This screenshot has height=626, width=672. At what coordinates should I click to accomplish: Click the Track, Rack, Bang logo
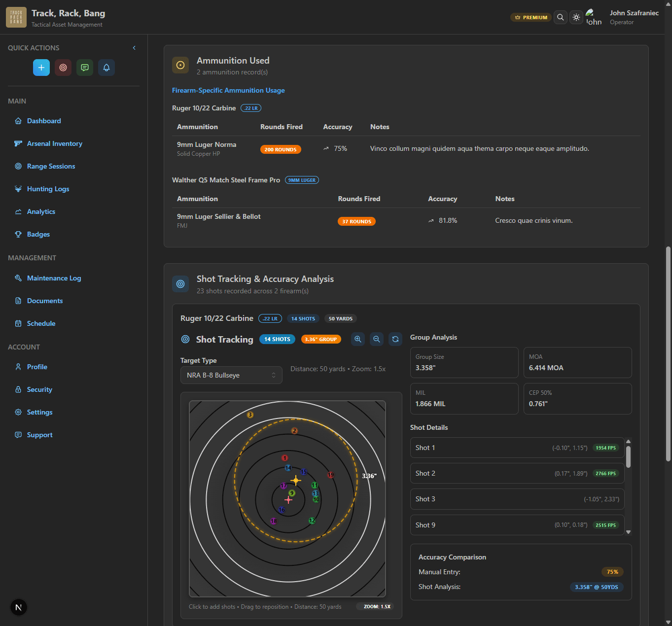[x=16, y=17]
